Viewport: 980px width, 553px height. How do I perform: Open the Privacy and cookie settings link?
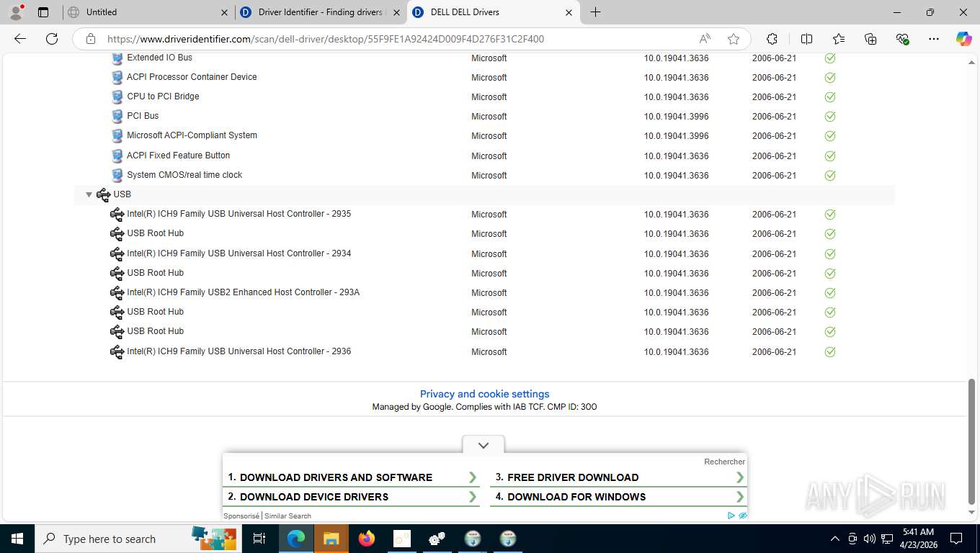point(484,394)
